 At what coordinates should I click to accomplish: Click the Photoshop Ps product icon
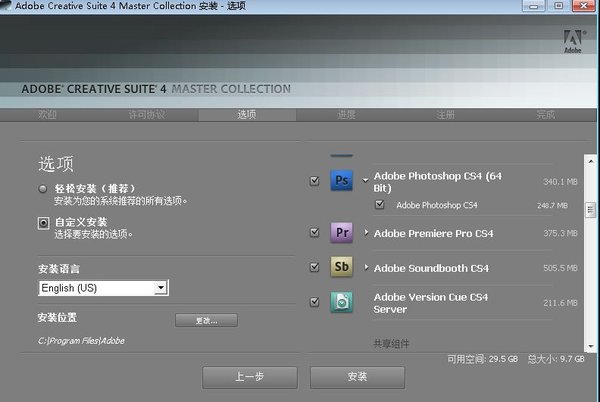(341, 180)
